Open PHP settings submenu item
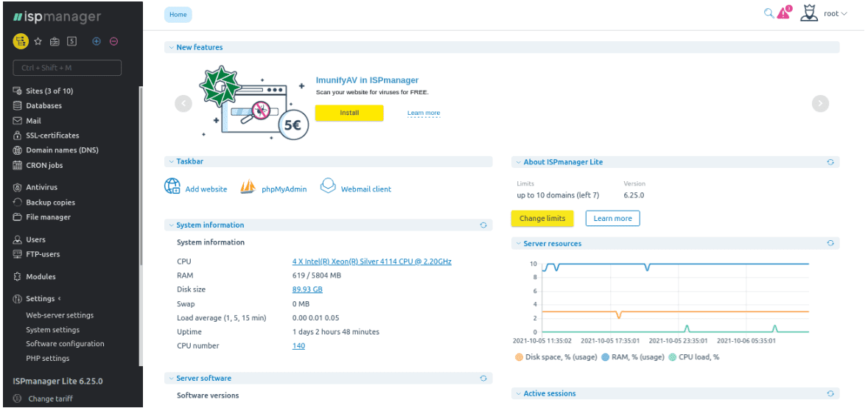Image resolution: width=868 pixels, height=411 pixels. (48, 359)
